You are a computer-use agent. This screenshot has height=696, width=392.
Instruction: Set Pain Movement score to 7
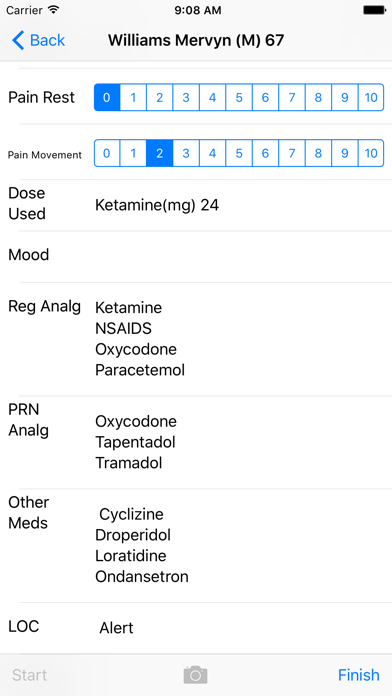click(x=292, y=153)
